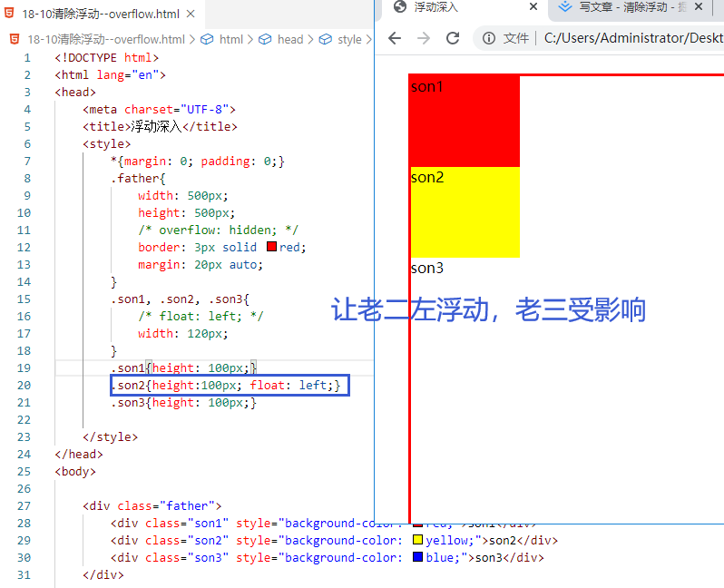Click the blue color swatch on line 30
This screenshot has height=588, width=724.
coord(418,557)
